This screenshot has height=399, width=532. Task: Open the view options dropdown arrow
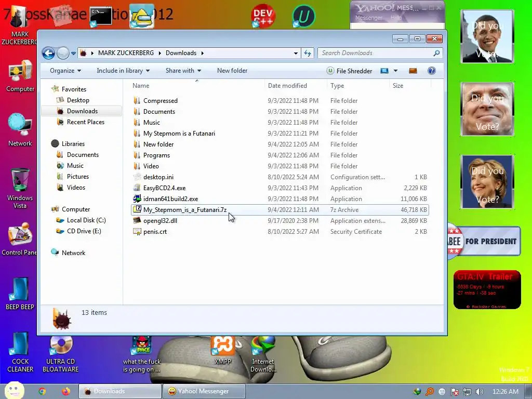tap(395, 71)
